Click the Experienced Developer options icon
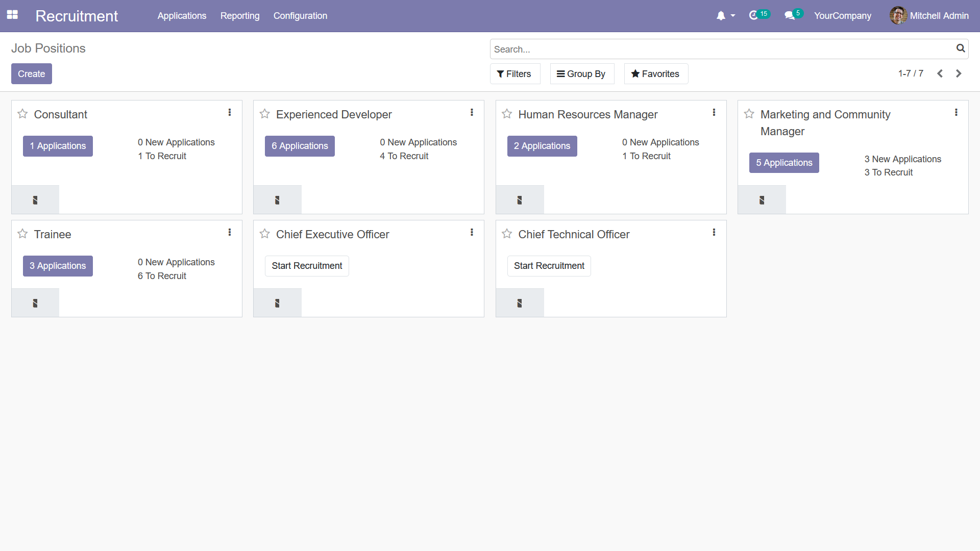This screenshot has height=551, width=980. point(472,112)
